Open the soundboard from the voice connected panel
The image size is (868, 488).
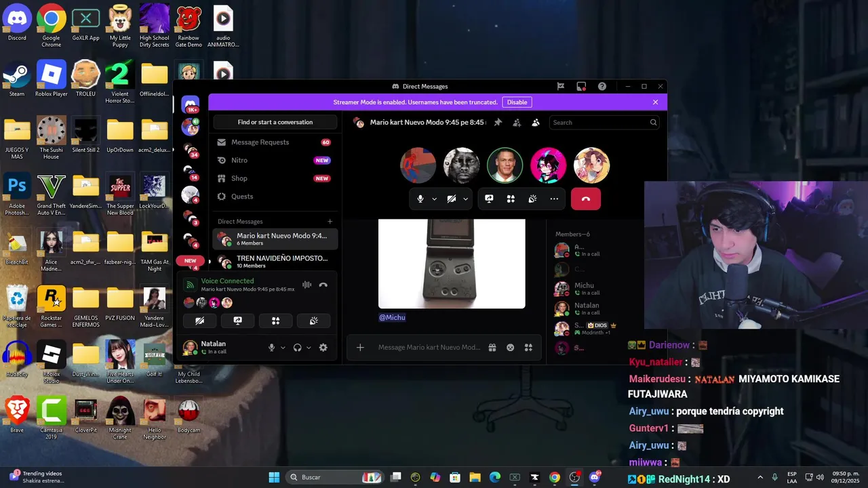point(313,321)
